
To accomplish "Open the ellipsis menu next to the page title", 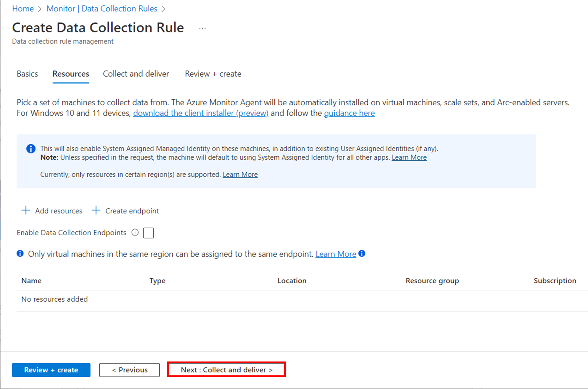I will [203, 28].
